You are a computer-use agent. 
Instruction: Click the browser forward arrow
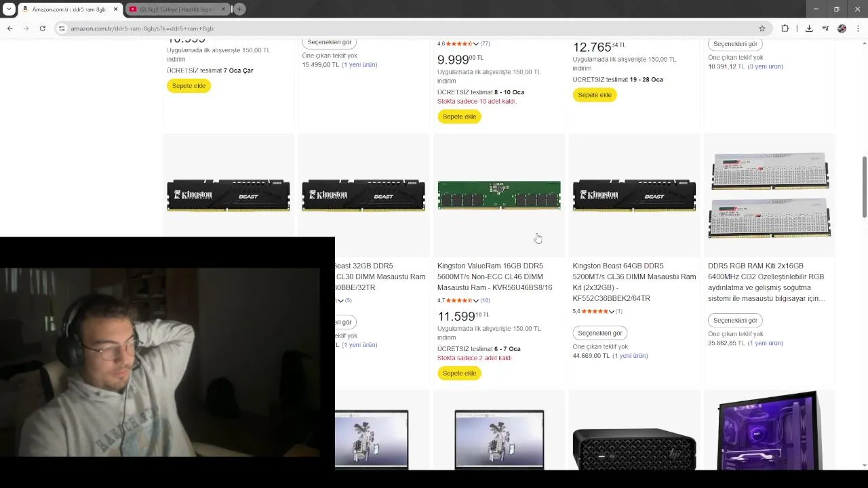[x=26, y=28]
